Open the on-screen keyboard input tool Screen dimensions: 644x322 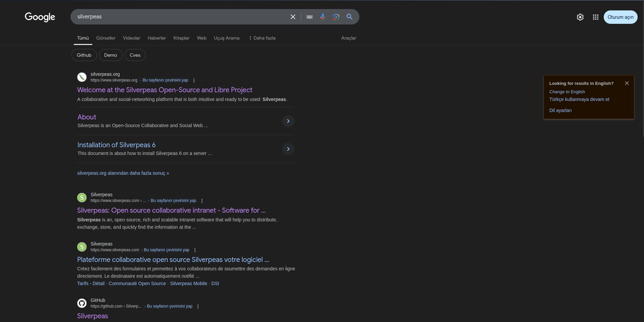tap(309, 17)
